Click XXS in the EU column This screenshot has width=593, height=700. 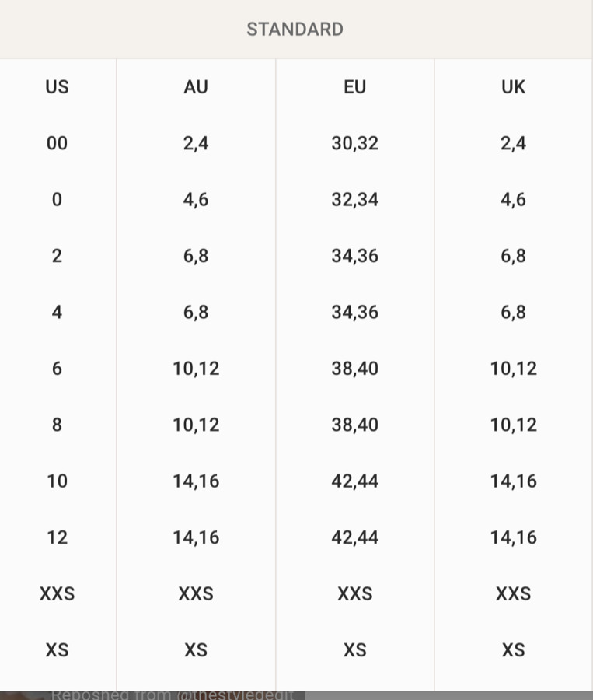(x=354, y=593)
